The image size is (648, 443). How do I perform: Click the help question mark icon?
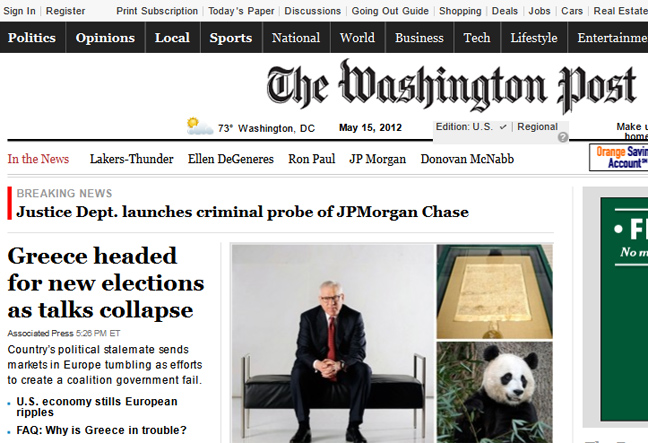[x=562, y=137]
